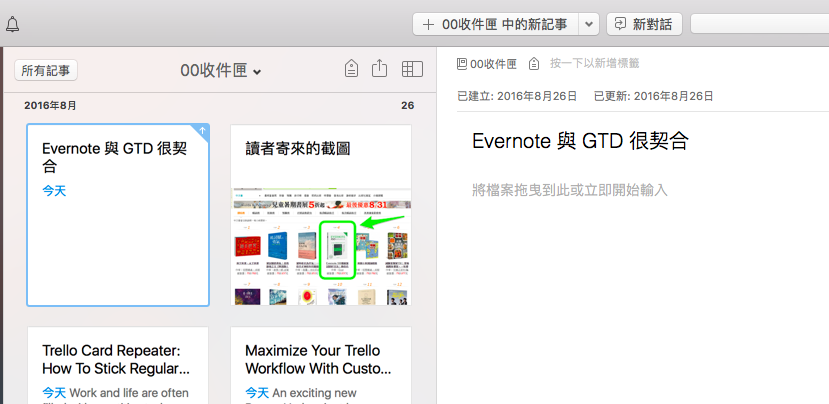Click the 2016年8月 section header
This screenshot has height=404, width=829.
coord(50,106)
